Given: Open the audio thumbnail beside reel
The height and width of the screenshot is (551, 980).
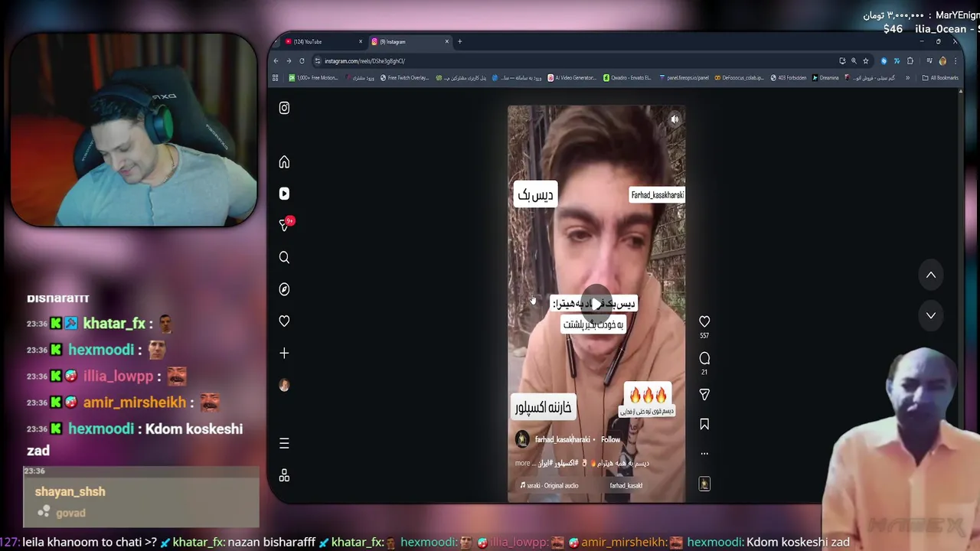Looking at the screenshot, I should click(x=704, y=484).
